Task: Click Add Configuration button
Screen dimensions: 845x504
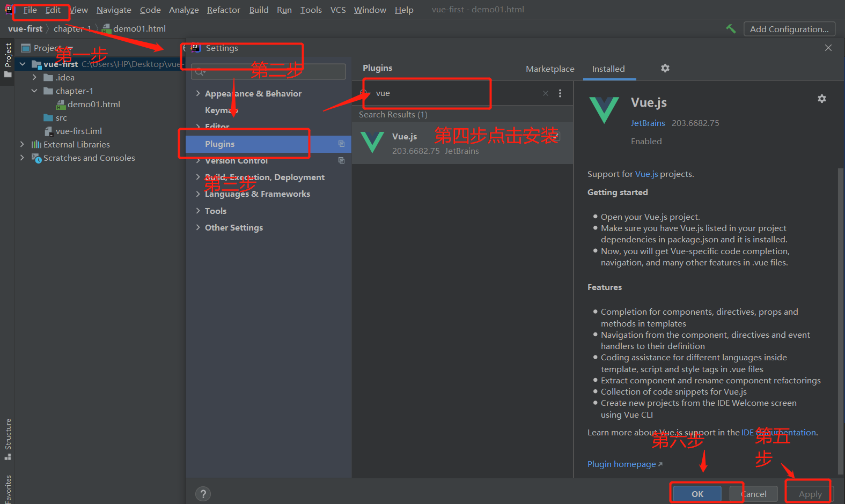Action: click(x=789, y=29)
